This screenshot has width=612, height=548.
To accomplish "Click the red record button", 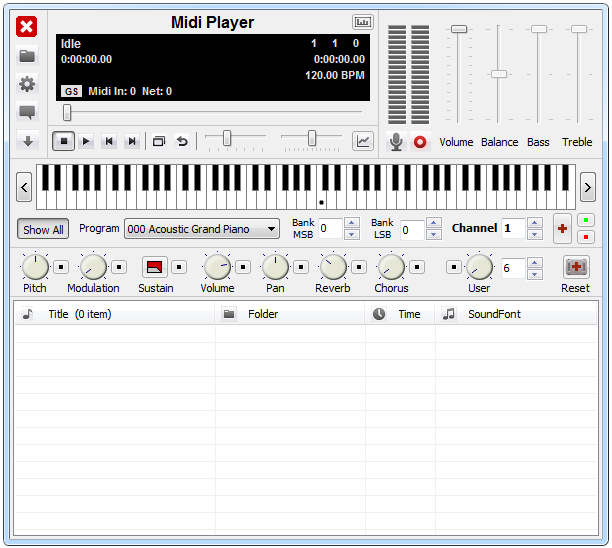I will tap(420, 142).
